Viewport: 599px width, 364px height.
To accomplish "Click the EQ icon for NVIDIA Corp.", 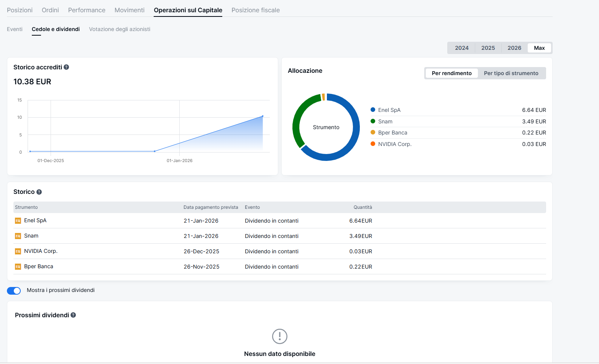I will click(x=18, y=251).
